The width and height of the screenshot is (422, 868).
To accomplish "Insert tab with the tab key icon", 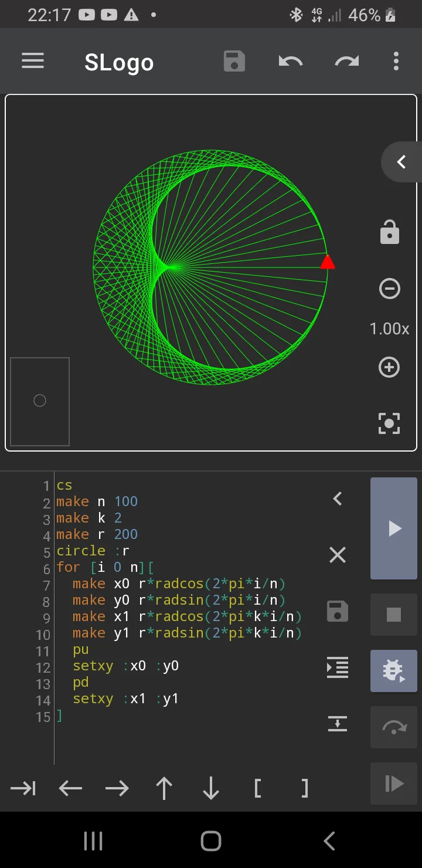I will 23,789.
